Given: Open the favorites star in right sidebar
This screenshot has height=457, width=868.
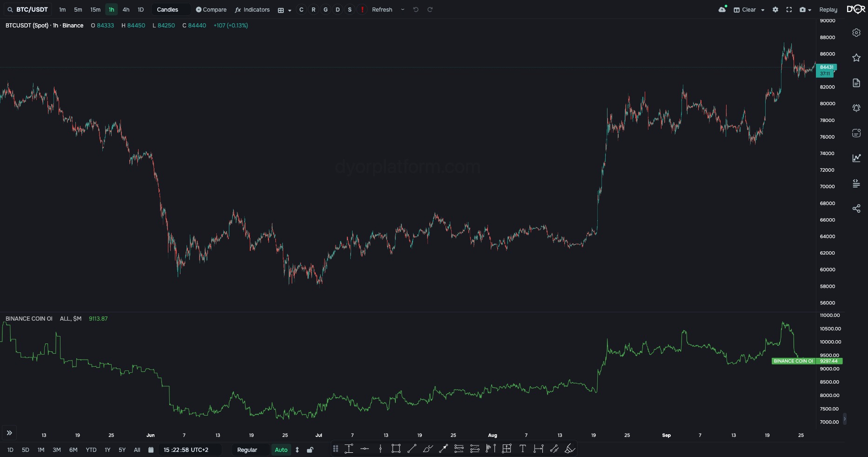Looking at the screenshot, I should (x=856, y=58).
